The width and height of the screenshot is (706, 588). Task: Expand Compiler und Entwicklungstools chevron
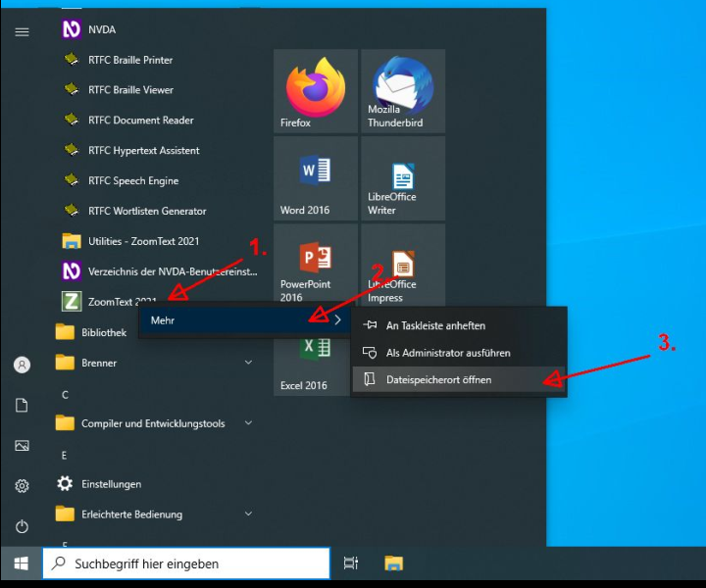click(x=248, y=423)
